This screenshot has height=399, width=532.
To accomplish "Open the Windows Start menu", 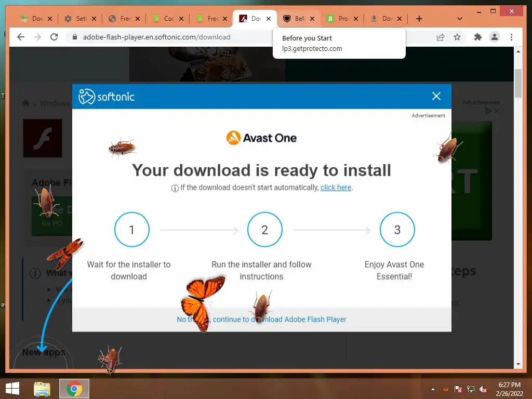I will (x=12, y=389).
